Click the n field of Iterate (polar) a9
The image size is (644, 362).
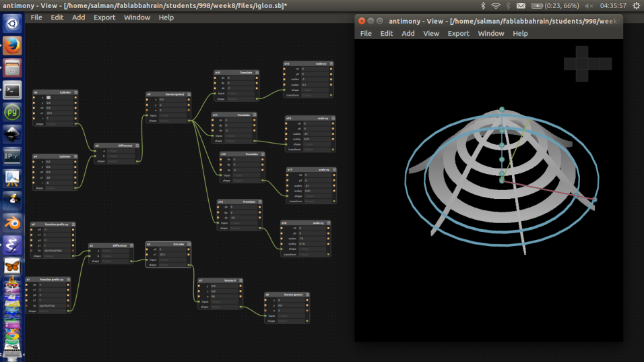(172, 110)
